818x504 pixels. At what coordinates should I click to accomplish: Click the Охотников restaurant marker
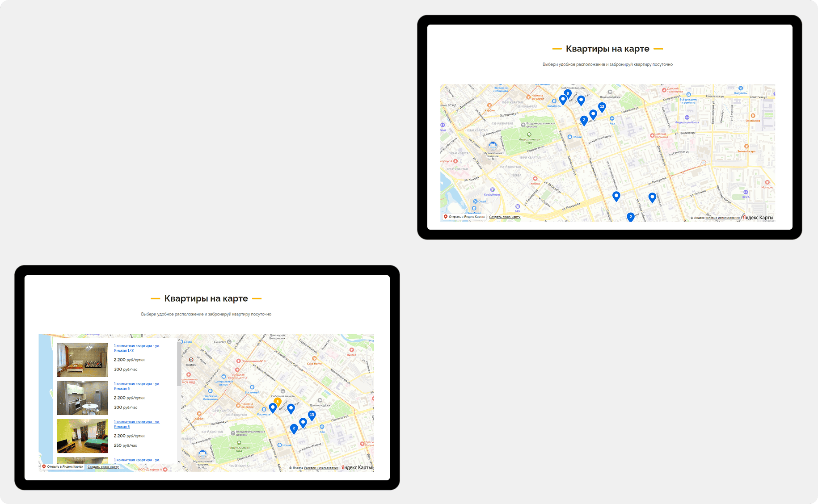click(x=753, y=116)
